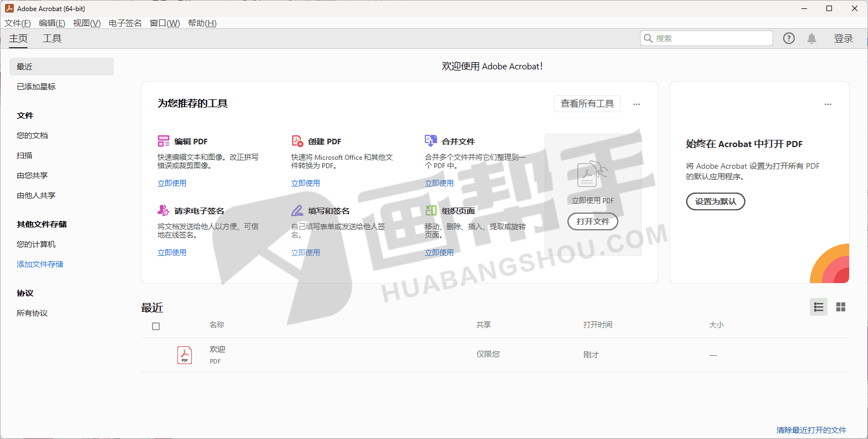Open the 帮助(H) menu

pos(202,23)
